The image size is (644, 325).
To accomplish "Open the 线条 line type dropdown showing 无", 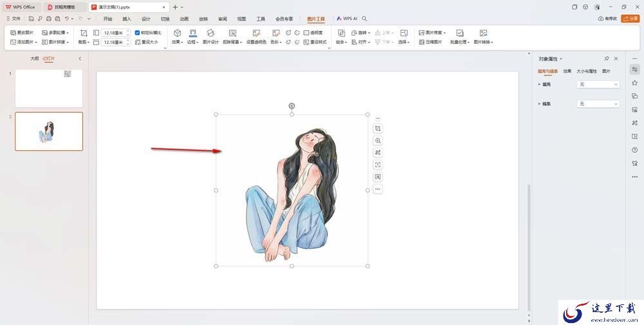I will click(598, 104).
